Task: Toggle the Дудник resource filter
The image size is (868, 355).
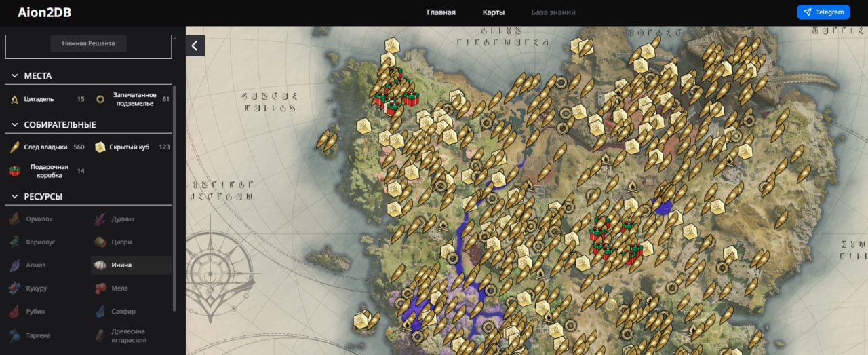Action: point(131,219)
